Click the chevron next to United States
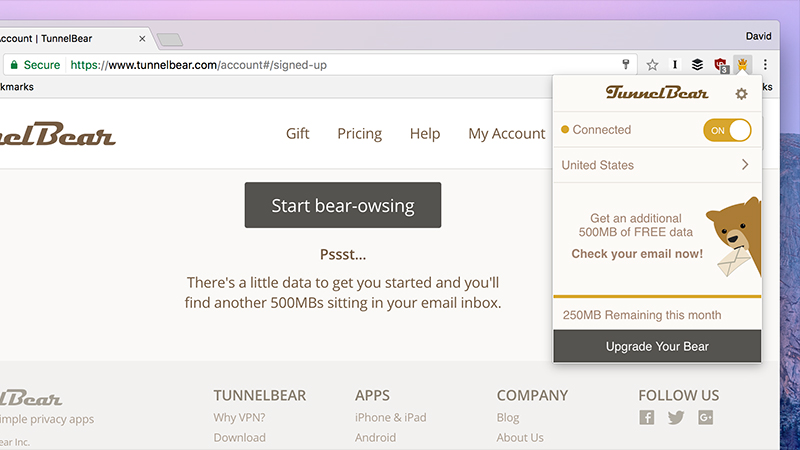 [745, 164]
